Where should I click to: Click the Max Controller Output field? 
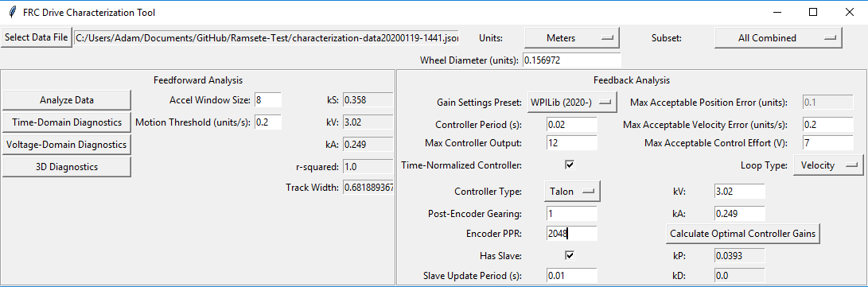pos(571,143)
